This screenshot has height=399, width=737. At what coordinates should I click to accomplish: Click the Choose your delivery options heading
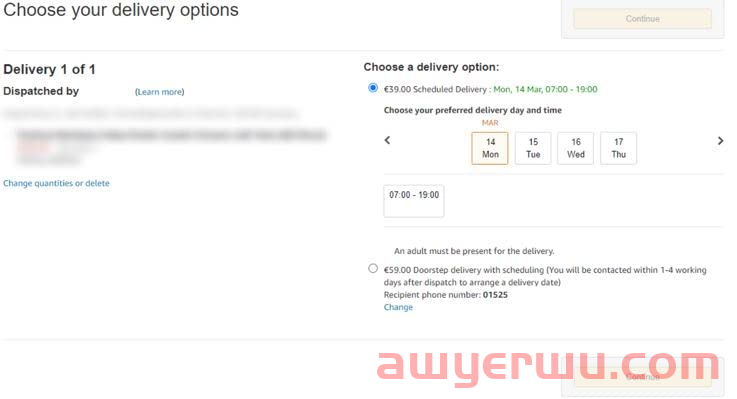(x=121, y=10)
